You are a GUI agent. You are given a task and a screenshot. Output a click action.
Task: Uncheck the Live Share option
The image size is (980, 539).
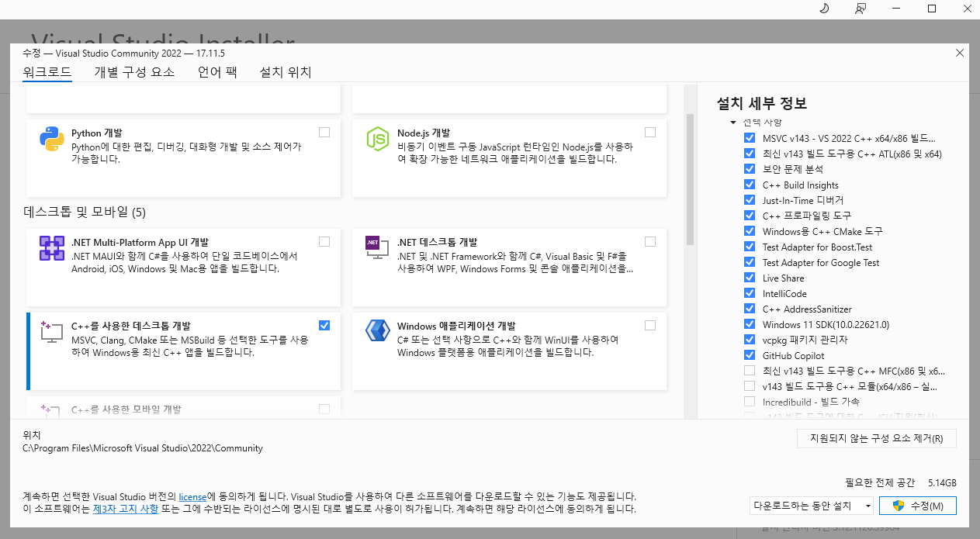(x=750, y=278)
